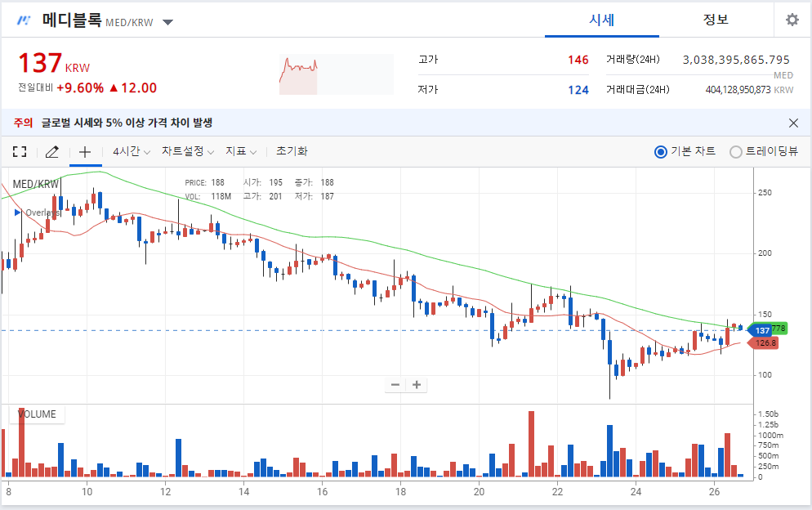This screenshot has height=510, width=812.
Task: Click the 초기화 reset button
Action: coord(292,151)
